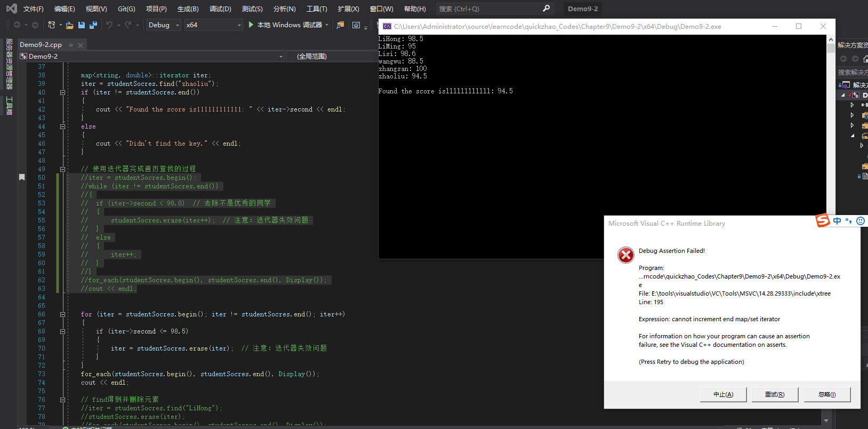This screenshot has width=868, height=429.
Task: Click the undo arrow icon
Action: (x=109, y=25)
